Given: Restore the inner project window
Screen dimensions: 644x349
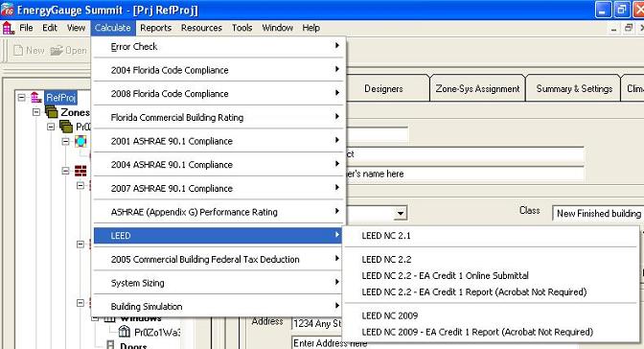Looking at the screenshot, I should click(x=629, y=29).
